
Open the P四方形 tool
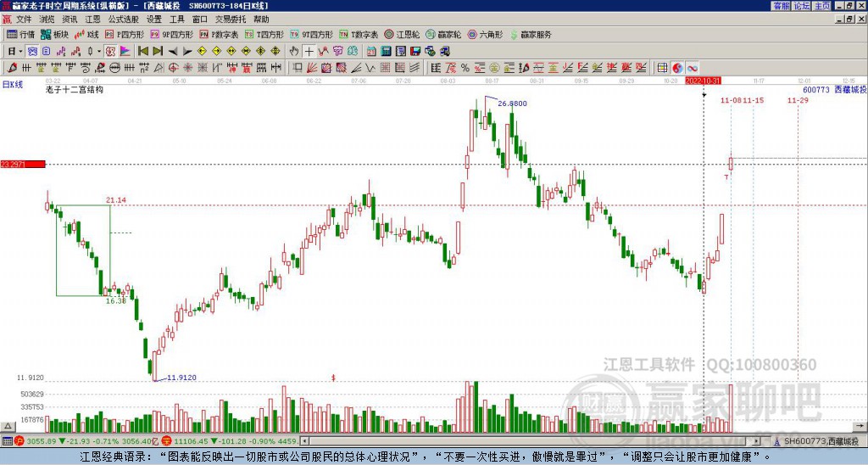coord(125,34)
